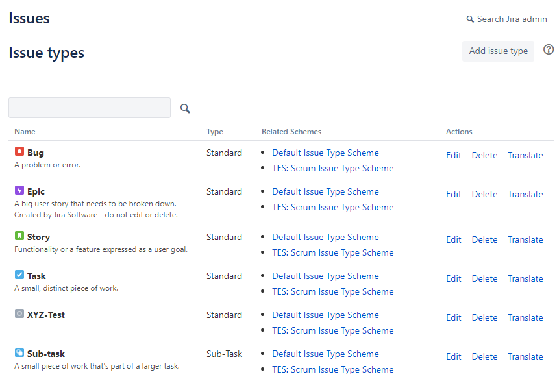Translate the XYZ-Test issue type
The width and height of the screenshot is (557, 392).
(x=525, y=318)
